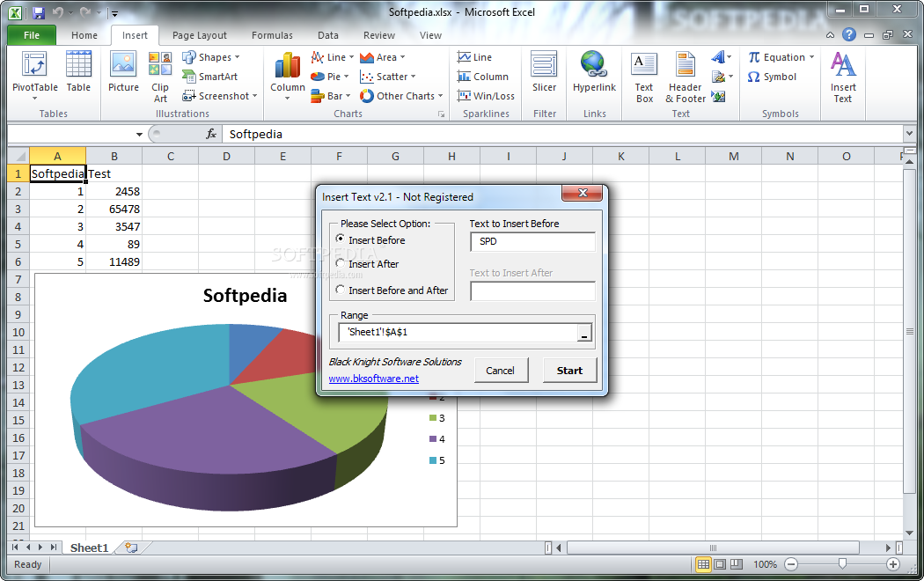Switch to Page Break Preview in status bar

pyautogui.click(x=736, y=564)
